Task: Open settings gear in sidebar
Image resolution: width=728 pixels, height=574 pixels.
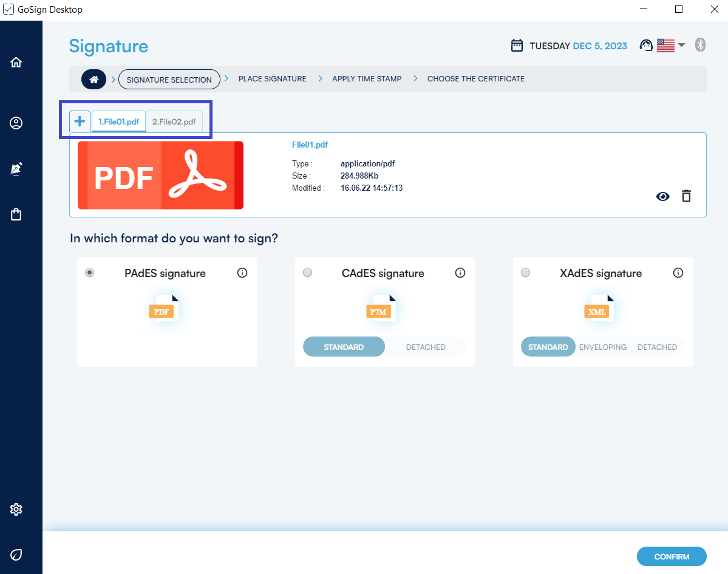Action: 16,509
